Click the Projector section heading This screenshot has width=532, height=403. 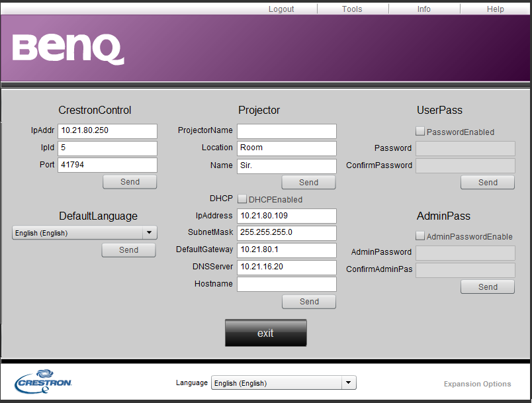point(259,110)
